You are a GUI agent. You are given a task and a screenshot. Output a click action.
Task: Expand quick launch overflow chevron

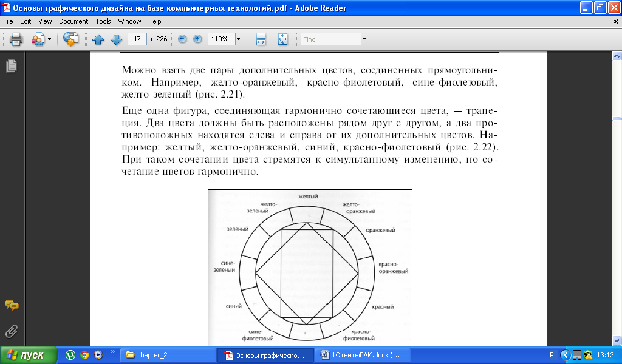(x=112, y=352)
